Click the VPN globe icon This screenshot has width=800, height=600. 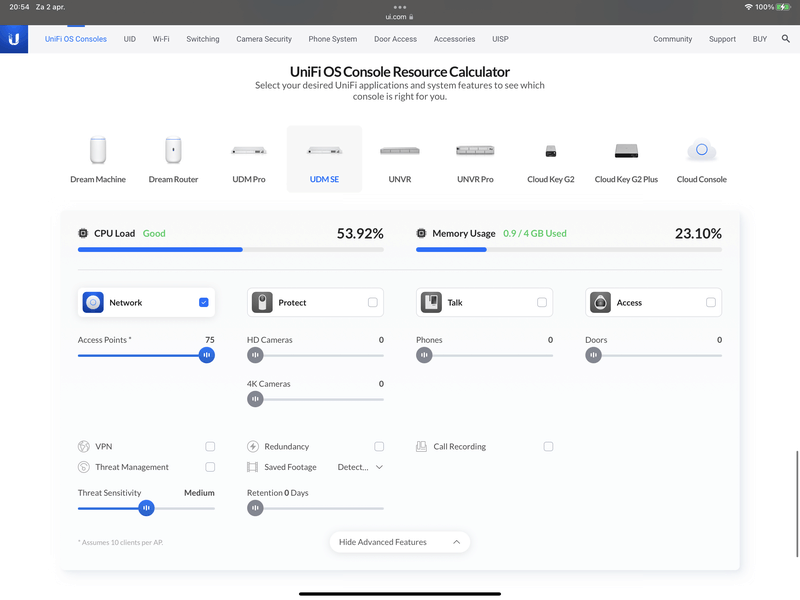(84, 446)
